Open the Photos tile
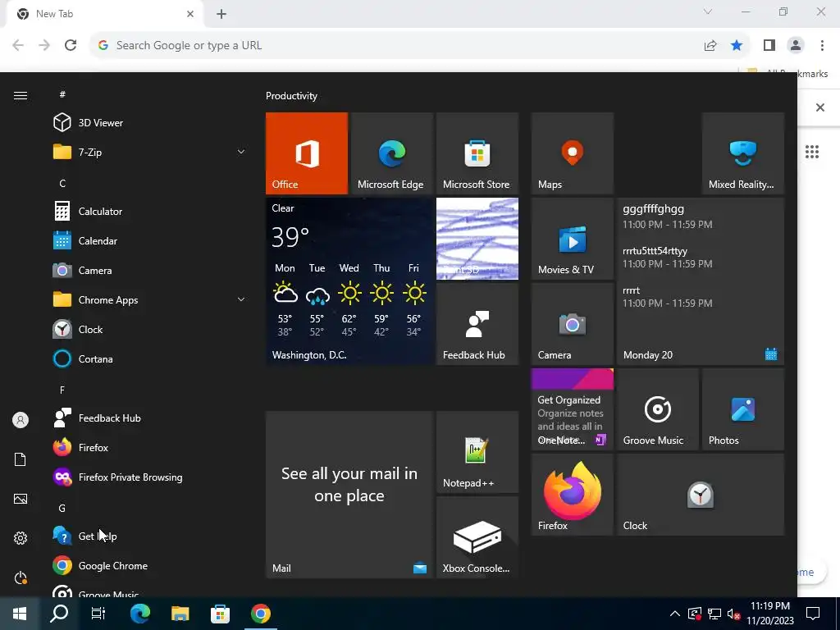840x630 pixels. click(x=743, y=409)
